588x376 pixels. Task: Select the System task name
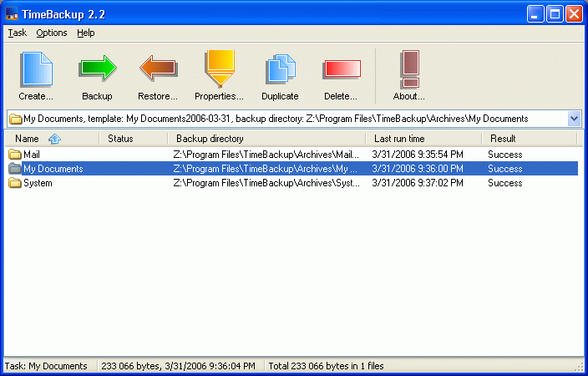tap(38, 183)
